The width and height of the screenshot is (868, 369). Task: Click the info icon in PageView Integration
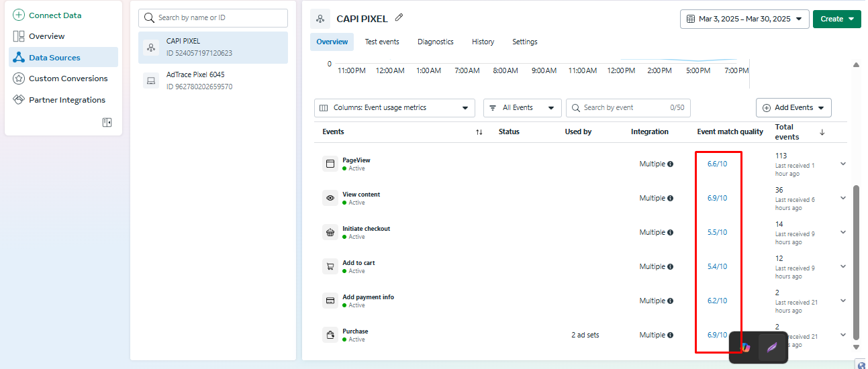[670, 164]
